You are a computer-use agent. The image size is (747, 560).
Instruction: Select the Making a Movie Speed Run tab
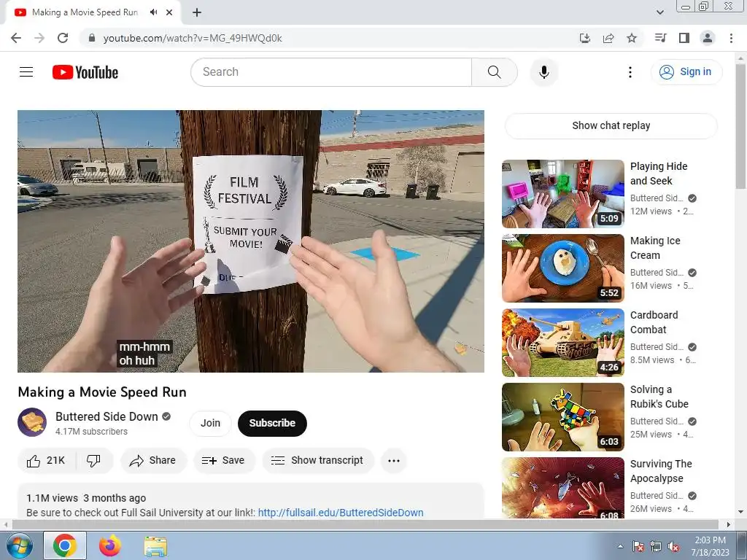pyautogui.click(x=85, y=12)
